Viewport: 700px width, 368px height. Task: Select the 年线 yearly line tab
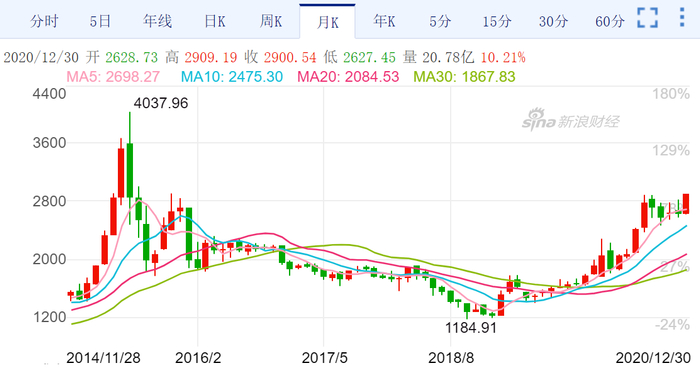click(157, 21)
